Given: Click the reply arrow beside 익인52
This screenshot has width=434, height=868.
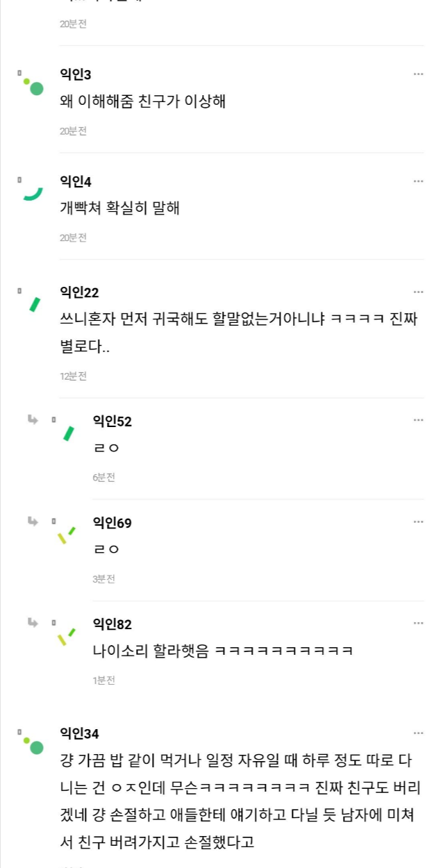Looking at the screenshot, I should [x=32, y=419].
